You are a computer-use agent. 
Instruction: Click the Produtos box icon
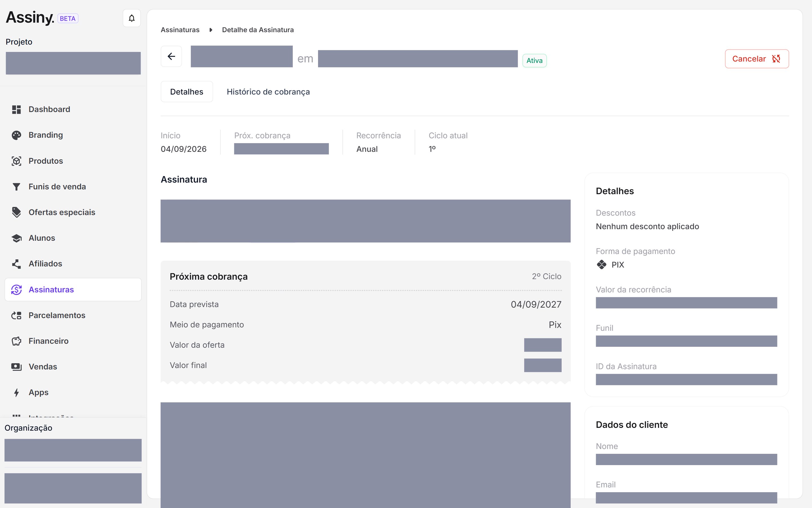pyautogui.click(x=16, y=161)
